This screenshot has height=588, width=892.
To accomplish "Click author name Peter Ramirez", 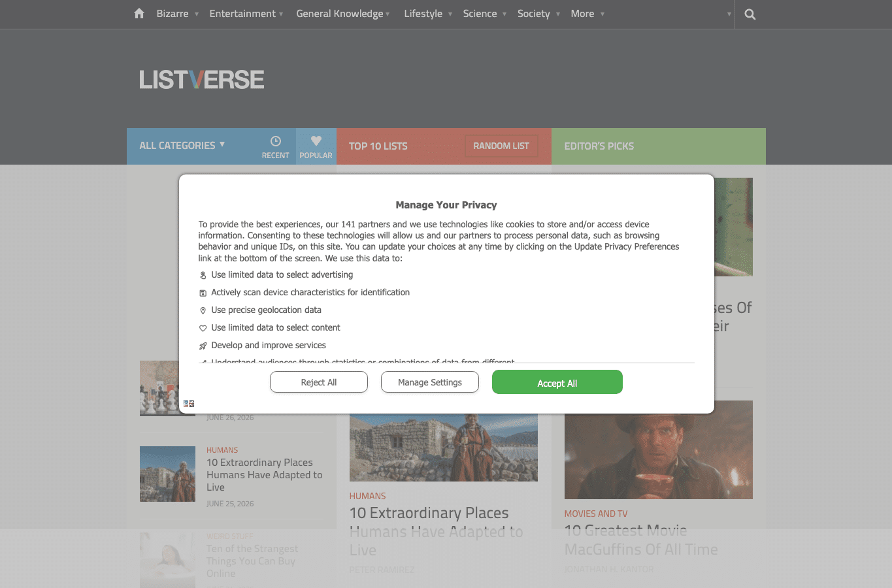I will click(x=382, y=570).
